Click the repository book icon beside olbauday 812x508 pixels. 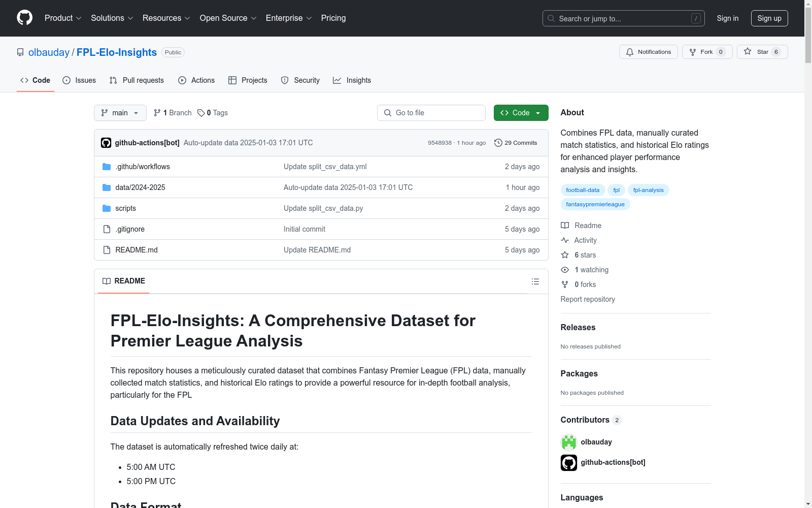click(20, 52)
